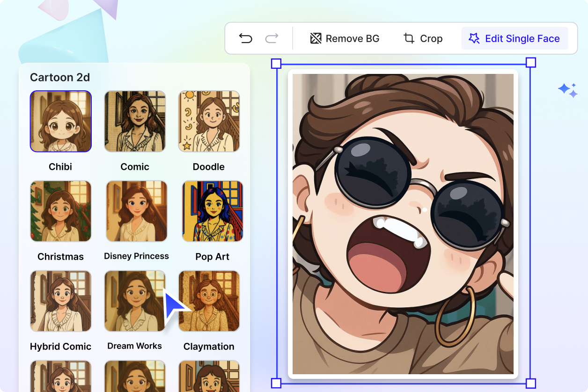Click the Cartoon 2d panel heading

pyautogui.click(x=60, y=77)
